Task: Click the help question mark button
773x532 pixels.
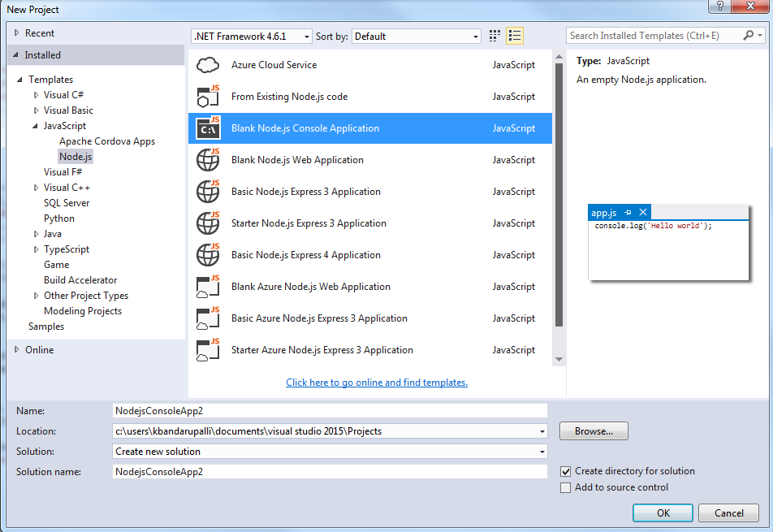Action: click(x=719, y=6)
